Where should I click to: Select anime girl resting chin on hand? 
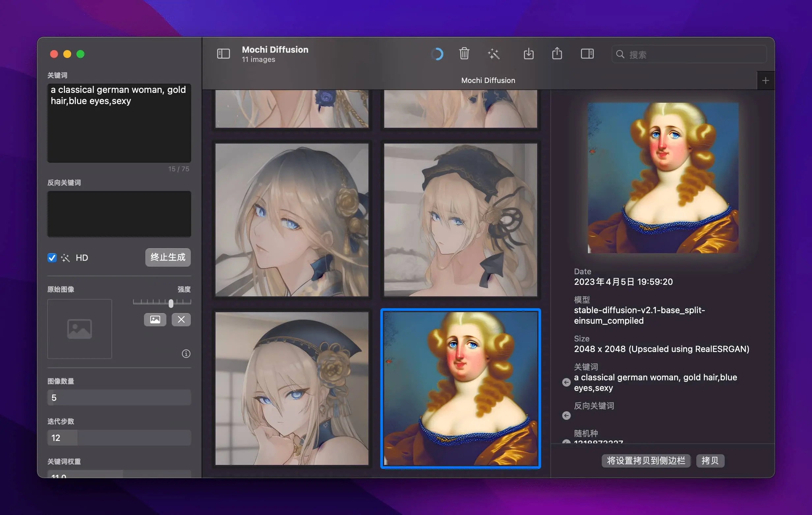292,388
